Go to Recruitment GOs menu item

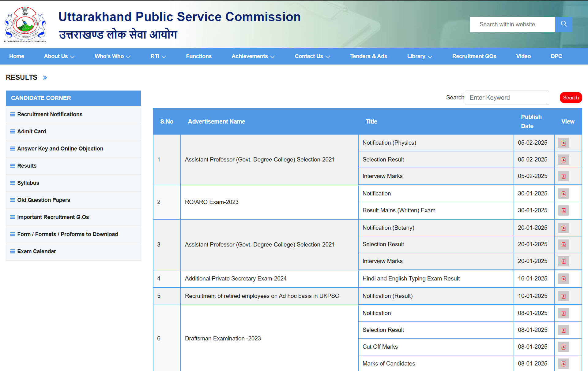click(x=474, y=56)
